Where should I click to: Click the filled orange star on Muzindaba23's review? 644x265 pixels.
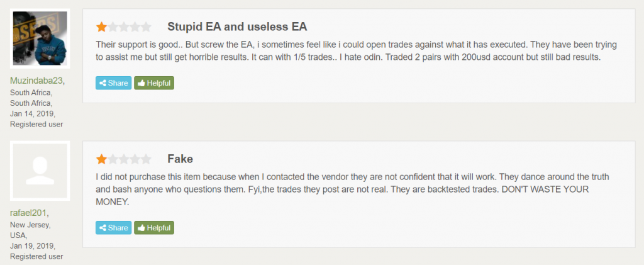coord(101,27)
